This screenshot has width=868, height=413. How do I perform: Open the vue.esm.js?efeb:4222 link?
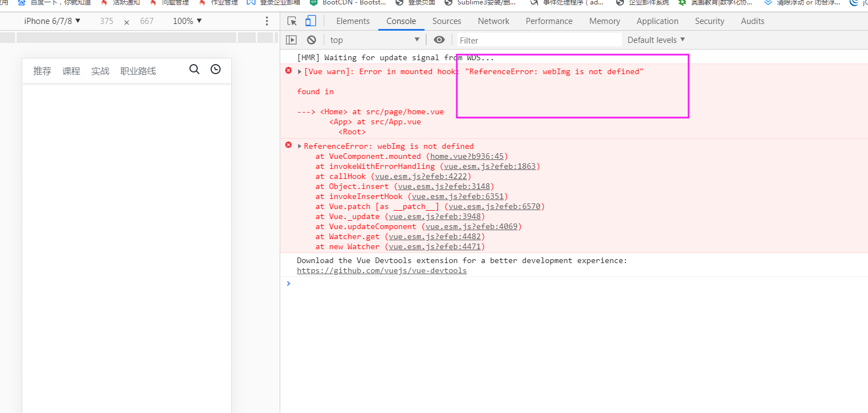point(421,176)
